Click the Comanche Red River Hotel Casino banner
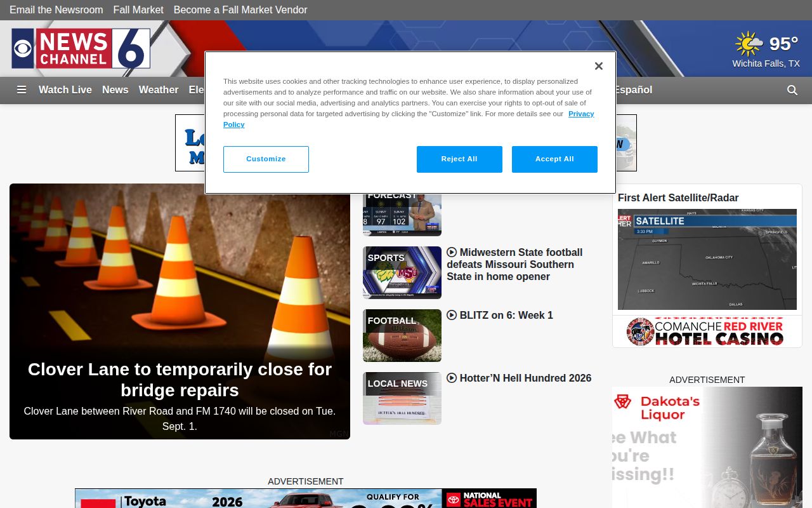This screenshot has width=812, height=508. pyautogui.click(x=707, y=331)
